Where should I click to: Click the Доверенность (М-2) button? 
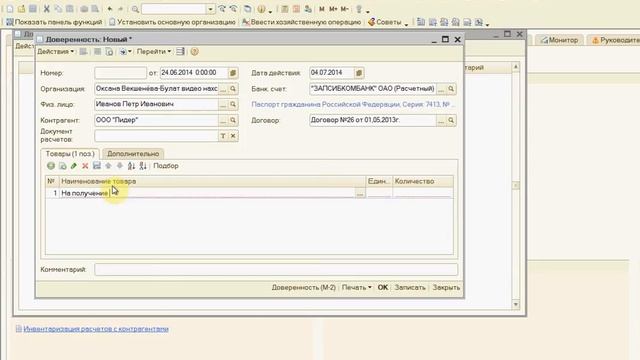pyautogui.click(x=304, y=287)
